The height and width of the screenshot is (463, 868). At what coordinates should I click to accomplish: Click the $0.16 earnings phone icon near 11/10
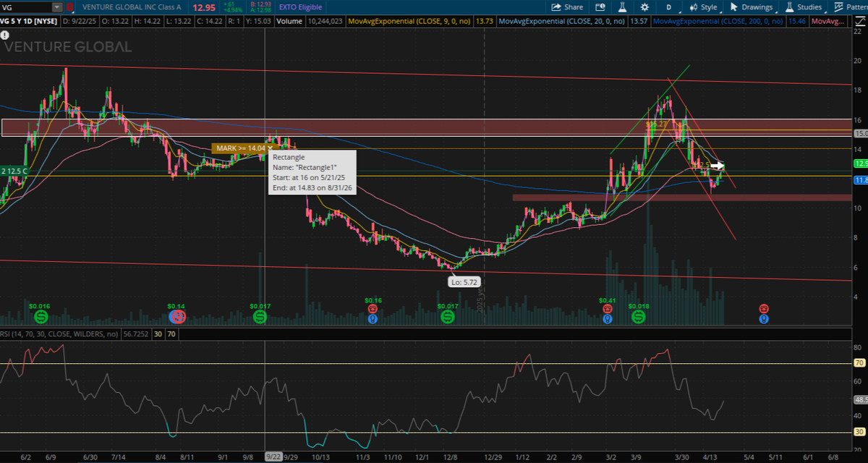click(373, 309)
